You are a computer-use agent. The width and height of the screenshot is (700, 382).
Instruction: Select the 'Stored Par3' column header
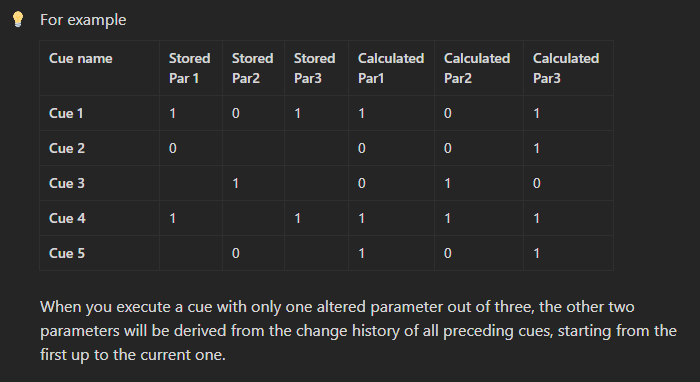point(314,68)
